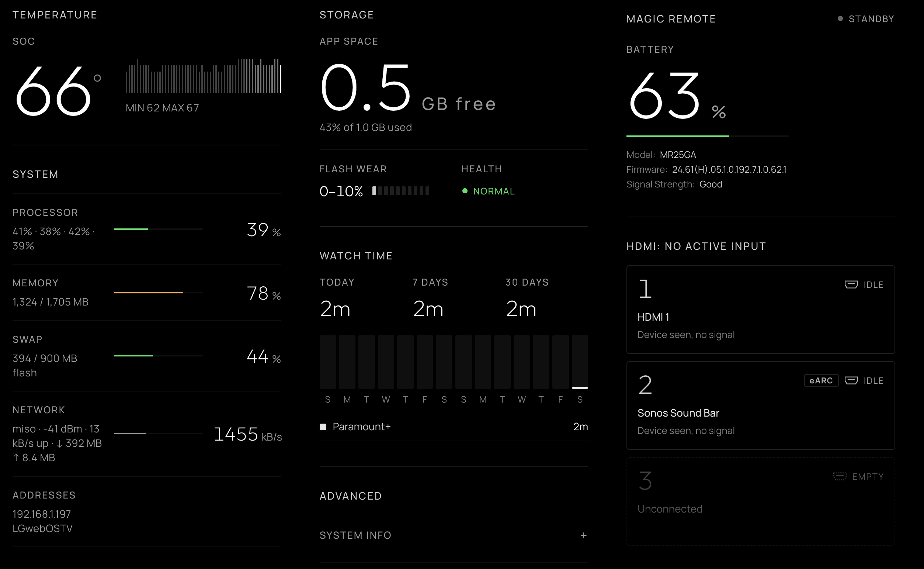Click the 1455 kB/s network value

[248, 434]
